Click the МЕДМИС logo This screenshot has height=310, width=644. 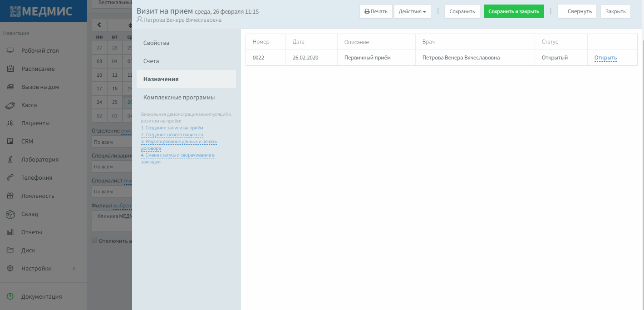(41, 11)
